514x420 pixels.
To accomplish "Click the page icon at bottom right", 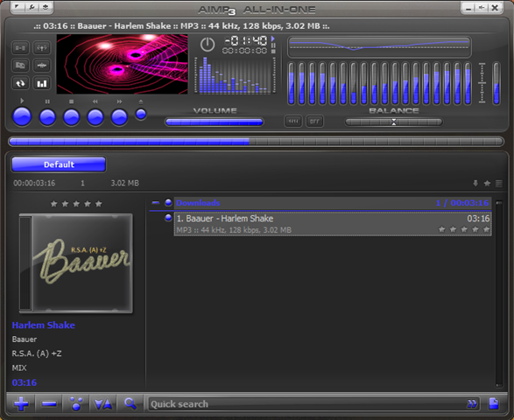I will coord(493,403).
